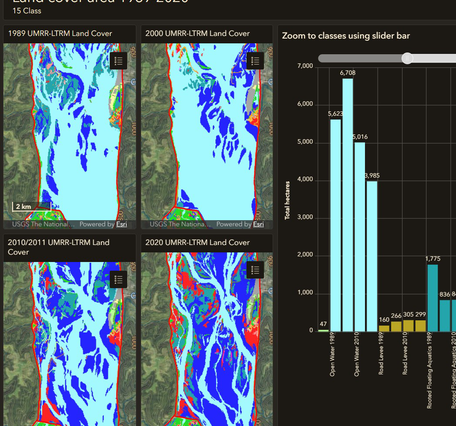The width and height of the screenshot is (456, 426).
Task: Click the Road Levee bar labeled 299
Action: [x=421, y=326]
